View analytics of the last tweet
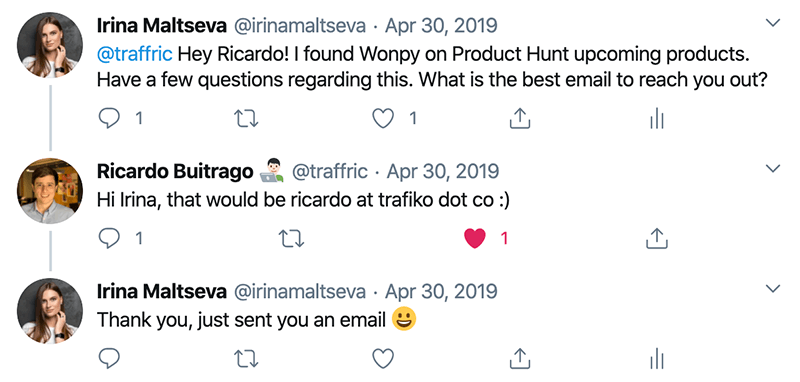Viewport: 800px width, 382px height. [657, 360]
